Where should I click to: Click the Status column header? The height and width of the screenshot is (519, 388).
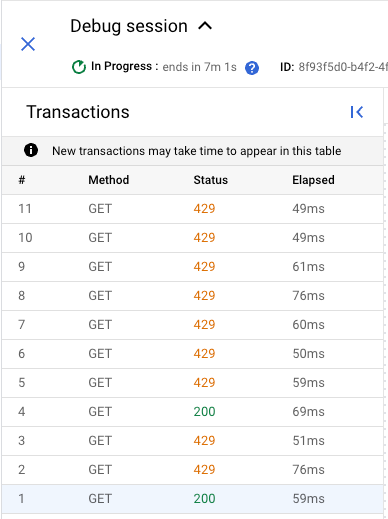[211, 180]
